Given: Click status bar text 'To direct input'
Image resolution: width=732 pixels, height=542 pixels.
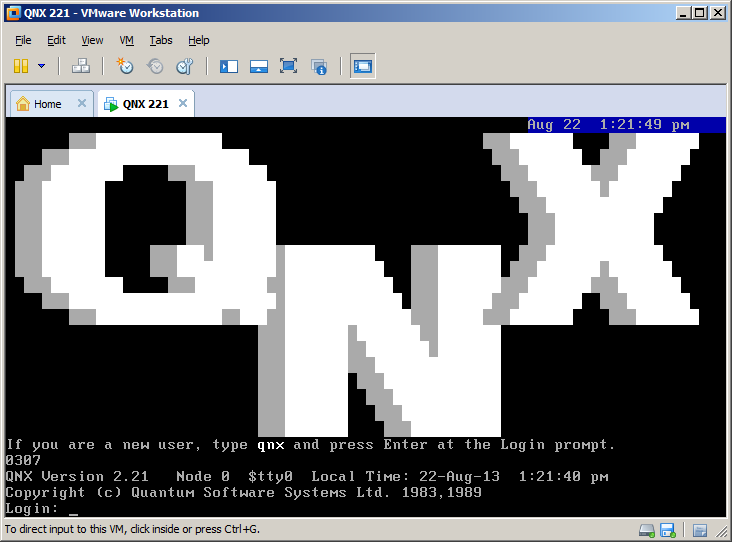Looking at the screenshot, I should click(x=132, y=529).
